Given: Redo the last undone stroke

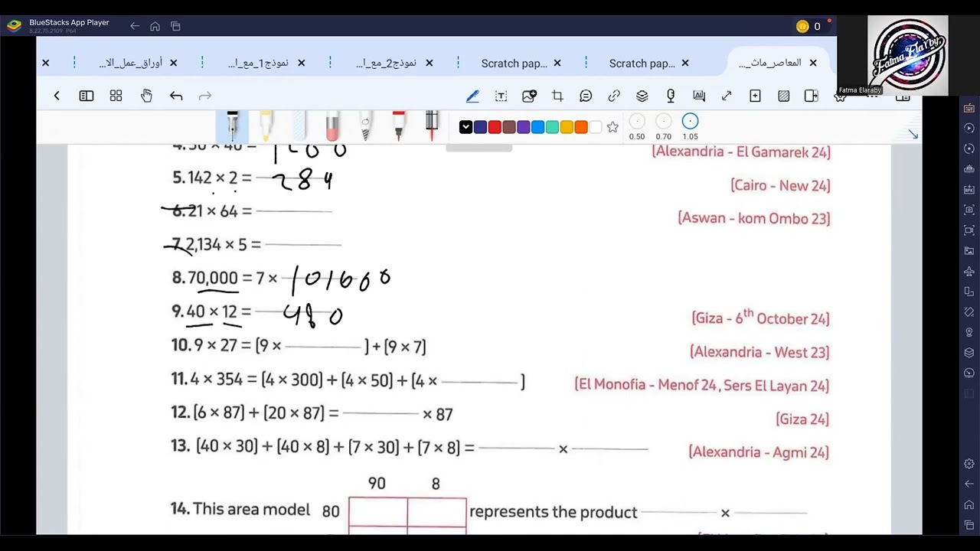Looking at the screenshot, I should pyautogui.click(x=204, y=96).
